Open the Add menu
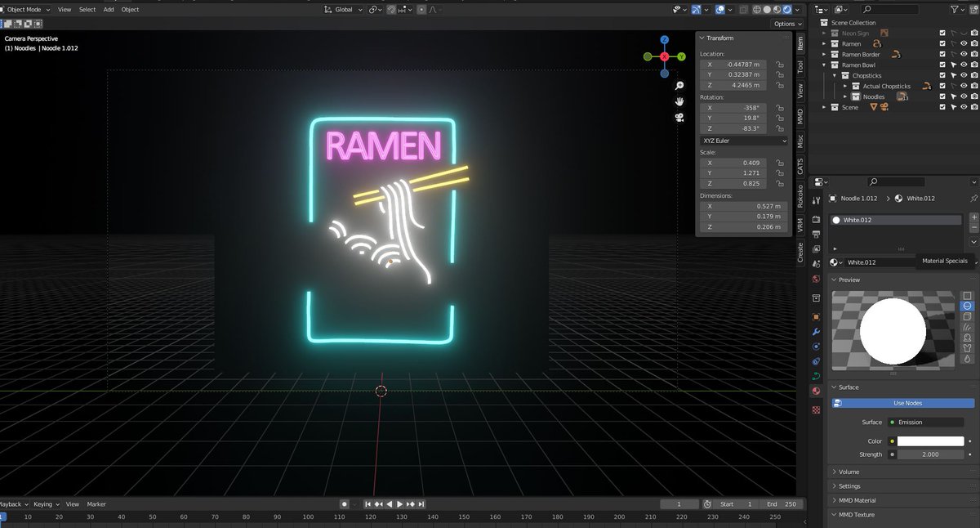Screen dimensions: 980x528 point(109,10)
